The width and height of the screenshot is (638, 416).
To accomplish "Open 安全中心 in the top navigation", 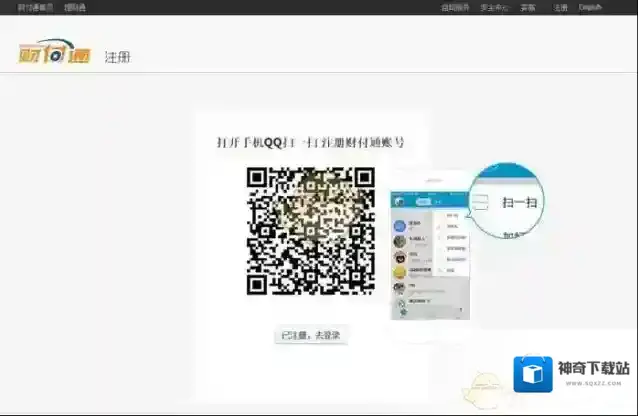I will pos(495,7).
